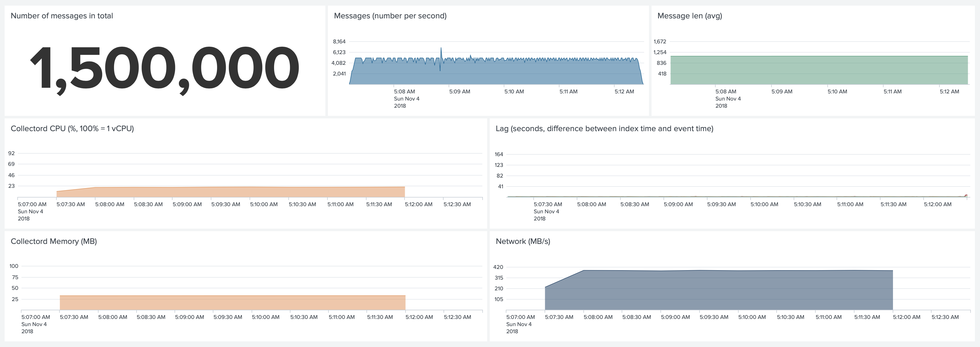Click the green area in Message len chart

pos(819,70)
